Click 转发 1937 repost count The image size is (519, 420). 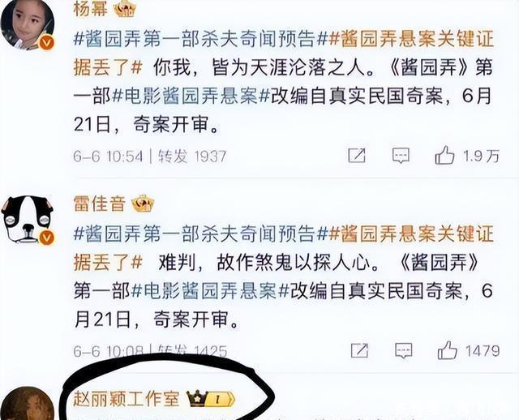point(192,156)
